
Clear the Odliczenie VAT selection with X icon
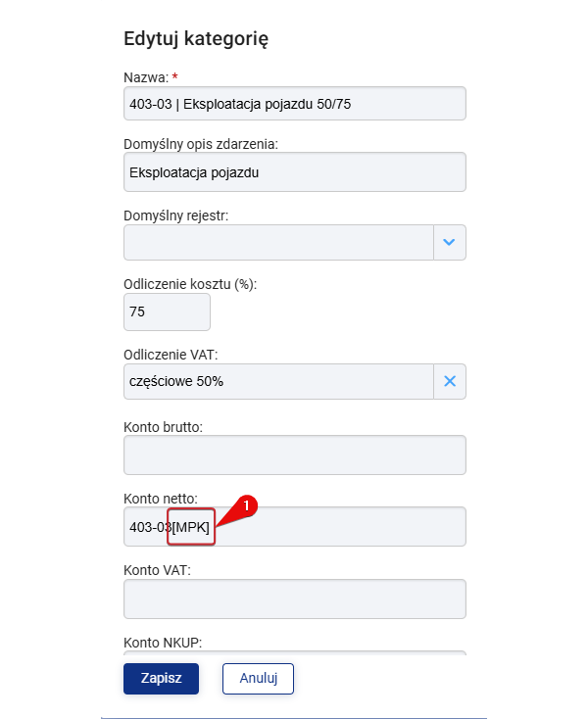(450, 381)
